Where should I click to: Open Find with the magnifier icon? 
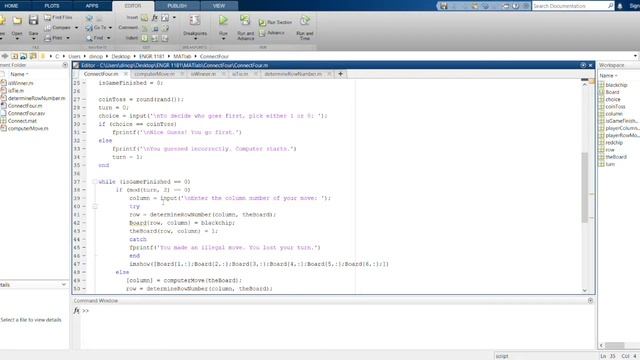click(89, 38)
